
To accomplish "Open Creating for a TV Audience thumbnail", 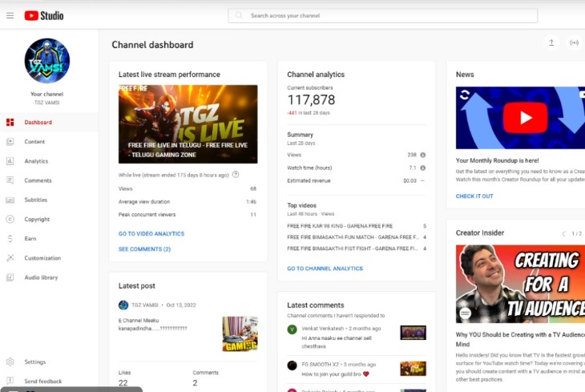I will click(x=520, y=284).
